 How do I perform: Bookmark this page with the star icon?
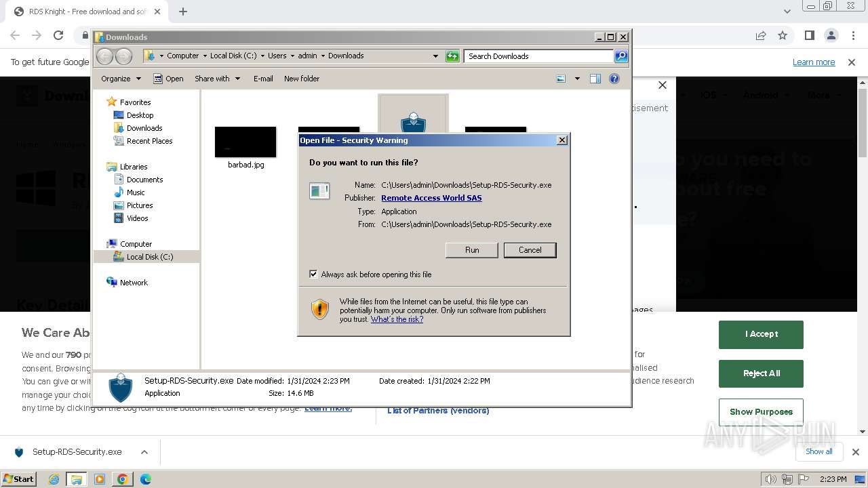point(783,35)
